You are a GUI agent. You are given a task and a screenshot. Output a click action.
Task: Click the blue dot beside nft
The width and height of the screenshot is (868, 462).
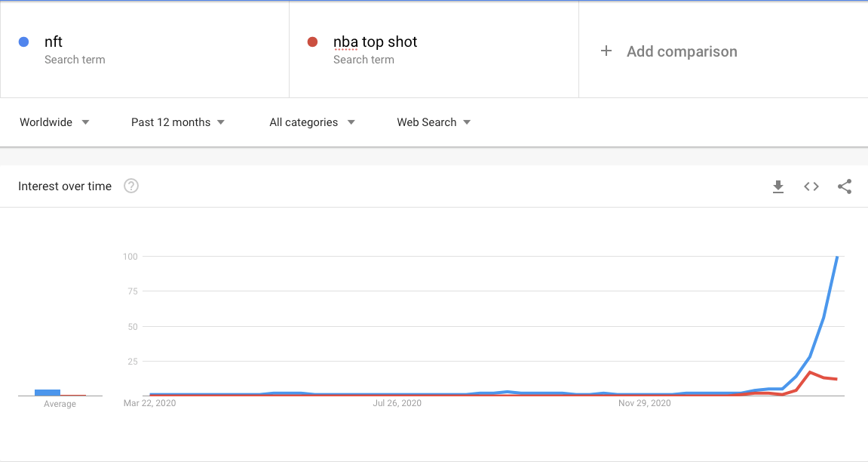(23, 42)
